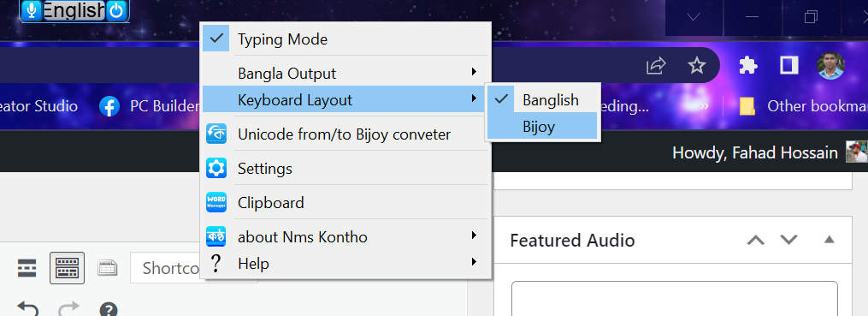Open the Keyboard Layout submenu
Viewport: 868px width, 316px height.
(x=346, y=100)
